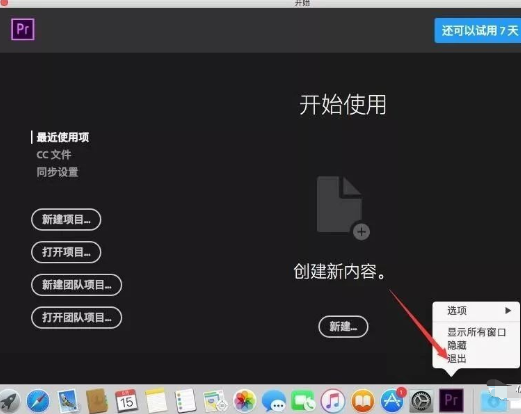Open the slideshow icon beside Photos in Dock
This screenshot has height=414, width=521.
click(x=215, y=401)
